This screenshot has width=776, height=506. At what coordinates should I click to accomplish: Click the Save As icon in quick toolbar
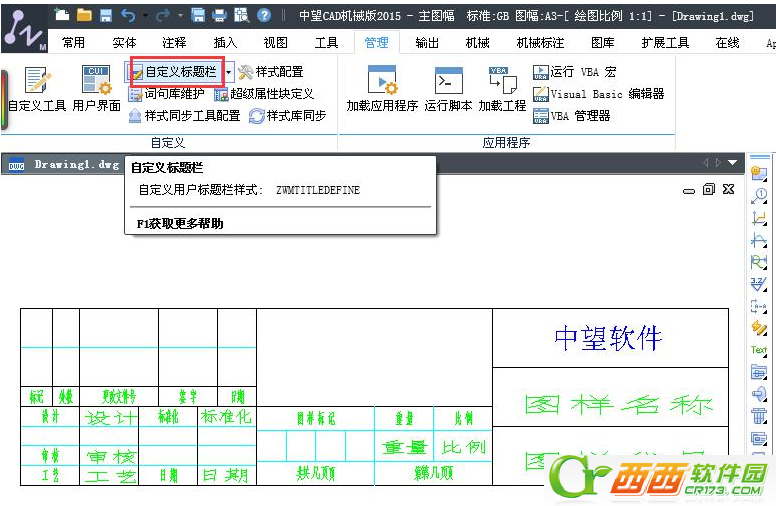click(x=198, y=15)
